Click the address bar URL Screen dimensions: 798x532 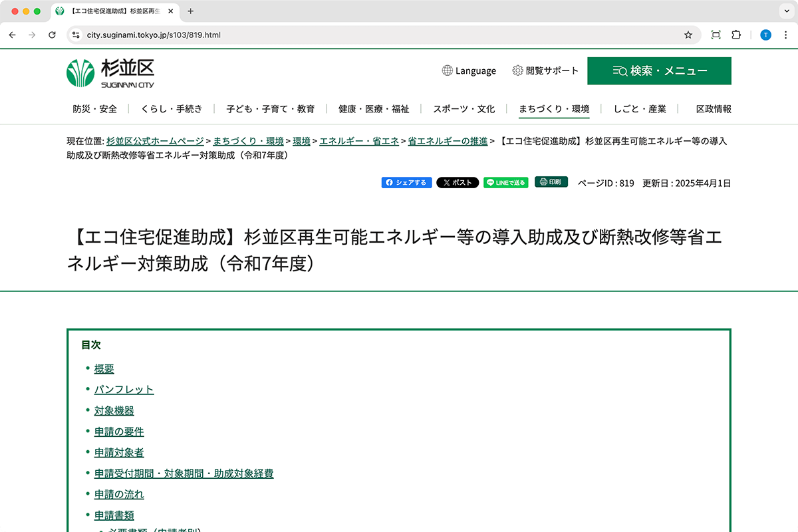154,35
